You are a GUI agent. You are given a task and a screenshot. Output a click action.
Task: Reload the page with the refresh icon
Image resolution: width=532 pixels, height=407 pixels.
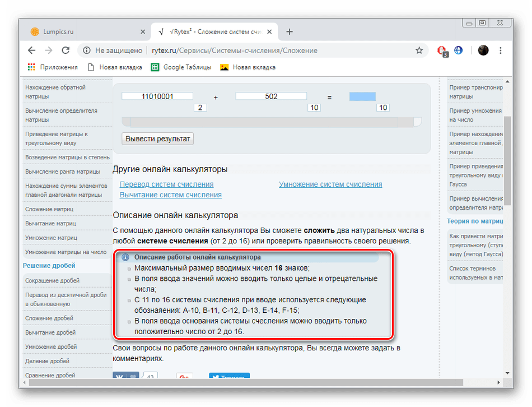click(x=66, y=50)
